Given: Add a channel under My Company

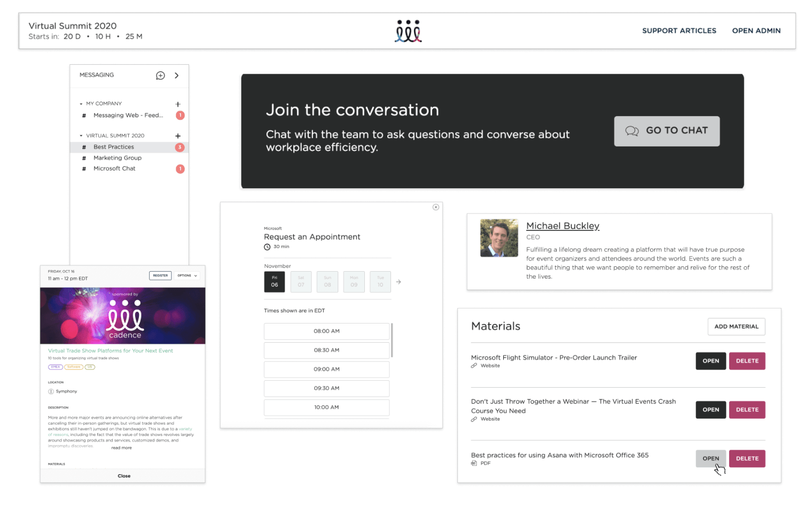Looking at the screenshot, I should (x=178, y=104).
